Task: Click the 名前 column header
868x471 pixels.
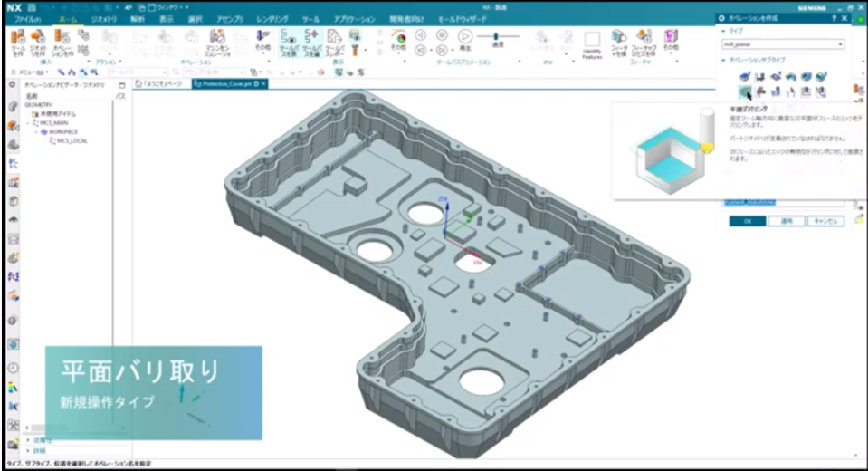Action: point(32,96)
